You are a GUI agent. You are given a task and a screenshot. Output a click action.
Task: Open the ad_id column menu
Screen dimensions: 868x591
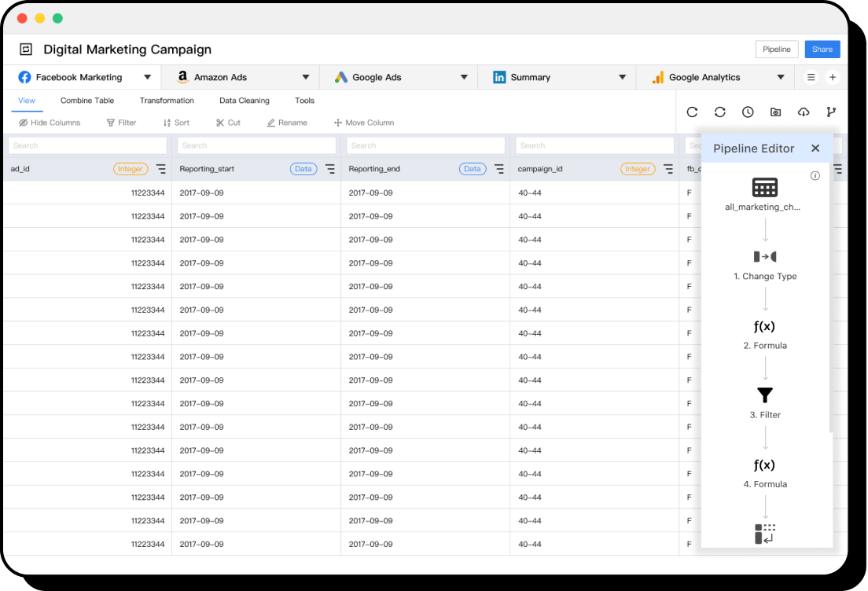161,169
